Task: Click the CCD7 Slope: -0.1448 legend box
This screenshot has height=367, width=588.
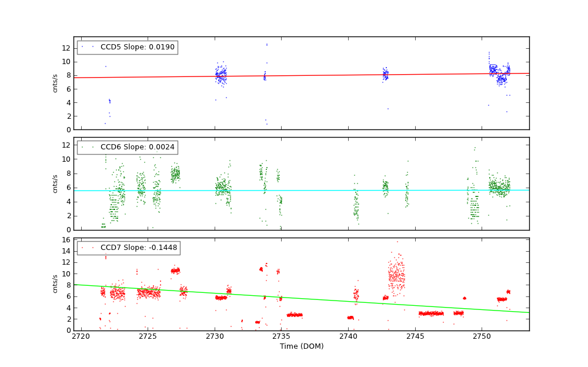Action: [128, 248]
